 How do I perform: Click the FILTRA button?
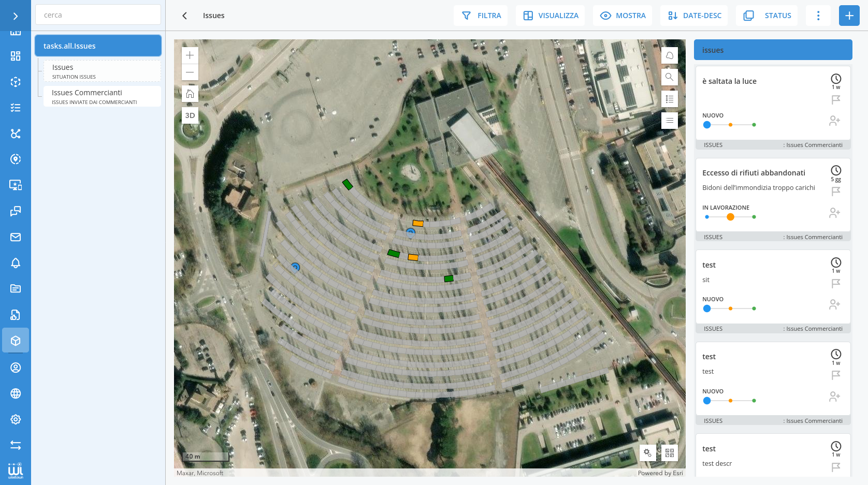481,16
